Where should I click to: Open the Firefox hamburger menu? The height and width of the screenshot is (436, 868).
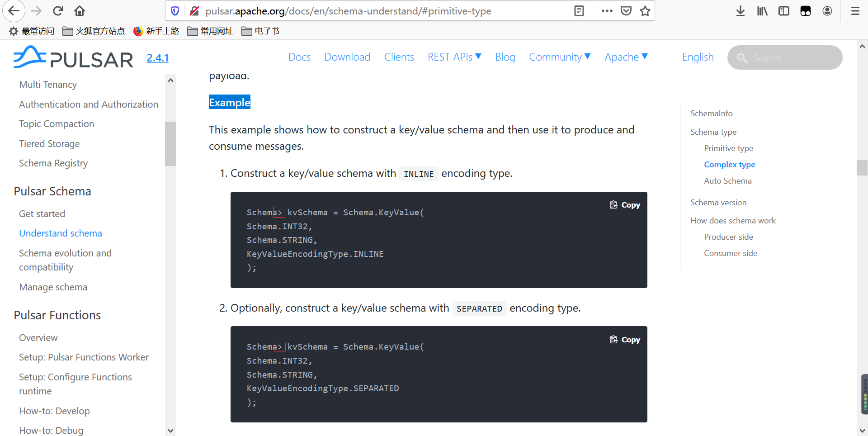pyautogui.click(x=855, y=11)
